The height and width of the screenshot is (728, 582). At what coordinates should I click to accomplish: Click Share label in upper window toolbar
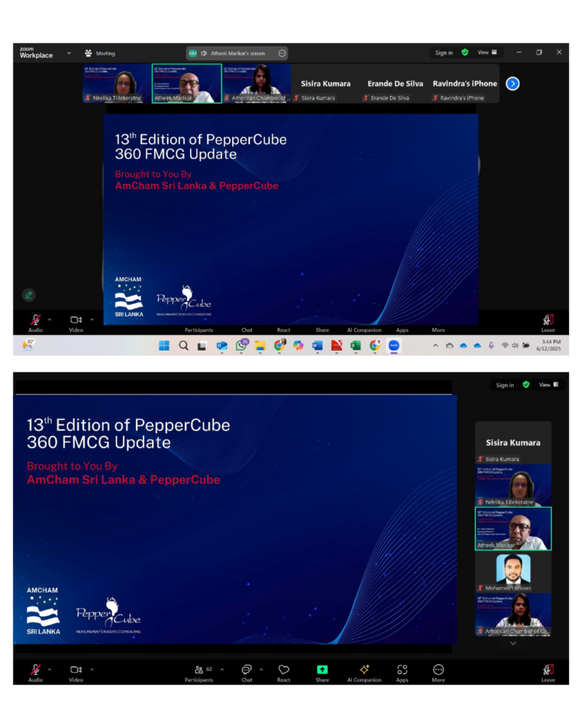click(x=322, y=330)
